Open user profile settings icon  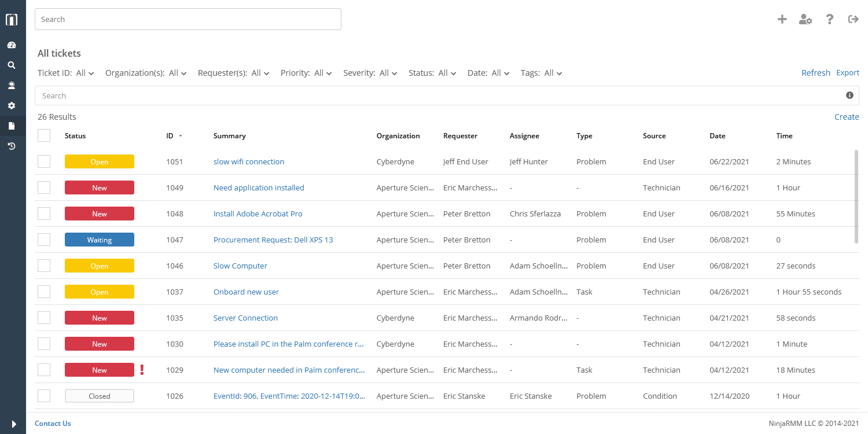pos(806,19)
